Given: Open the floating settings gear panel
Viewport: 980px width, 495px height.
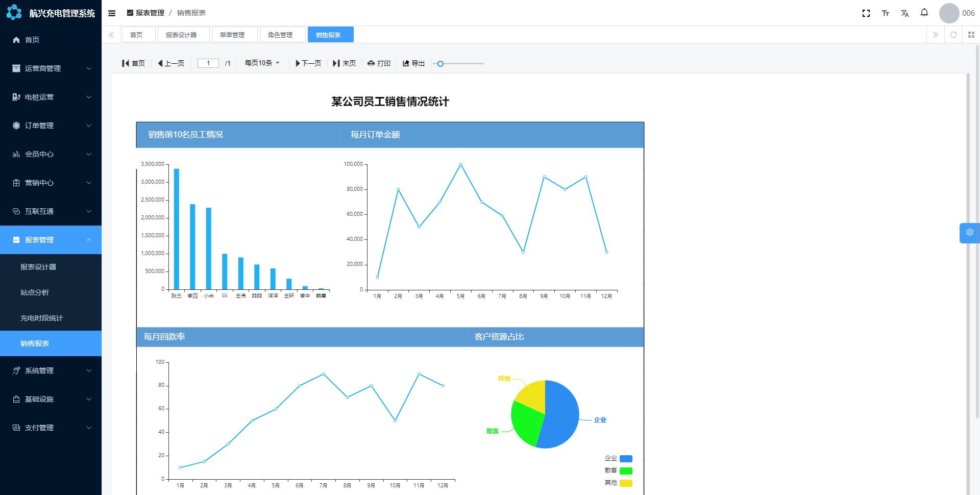Looking at the screenshot, I should (969, 233).
